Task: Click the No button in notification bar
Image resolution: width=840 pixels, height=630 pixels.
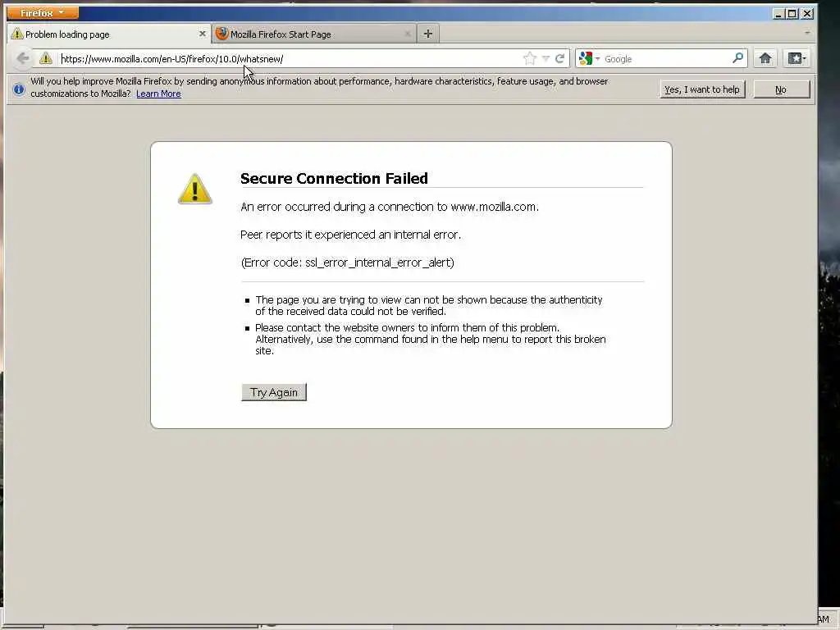Action: pos(781,89)
